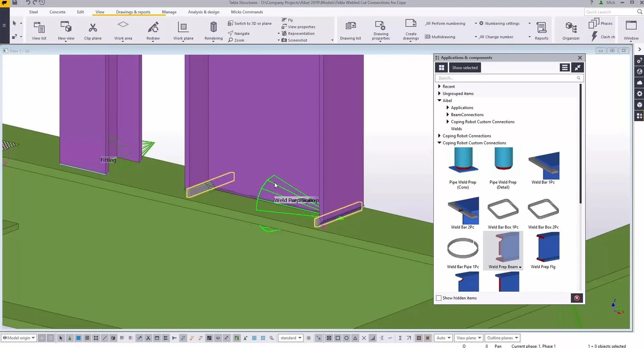Click the Show selected button
This screenshot has height=348, width=644.
tap(465, 67)
